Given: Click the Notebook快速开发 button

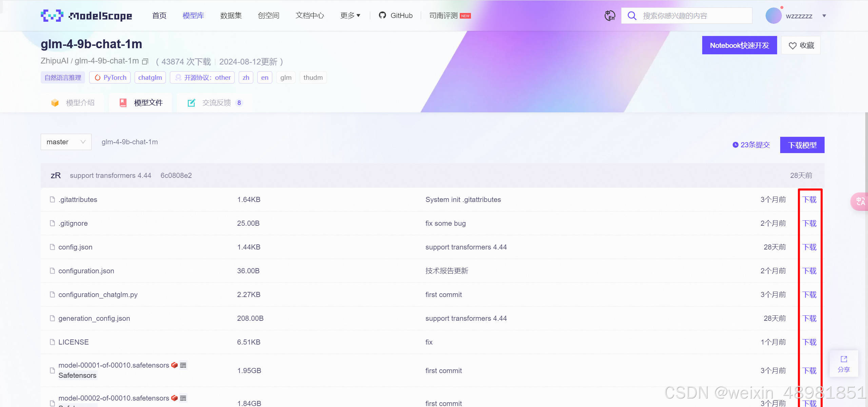Looking at the screenshot, I should [x=739, y=45].
